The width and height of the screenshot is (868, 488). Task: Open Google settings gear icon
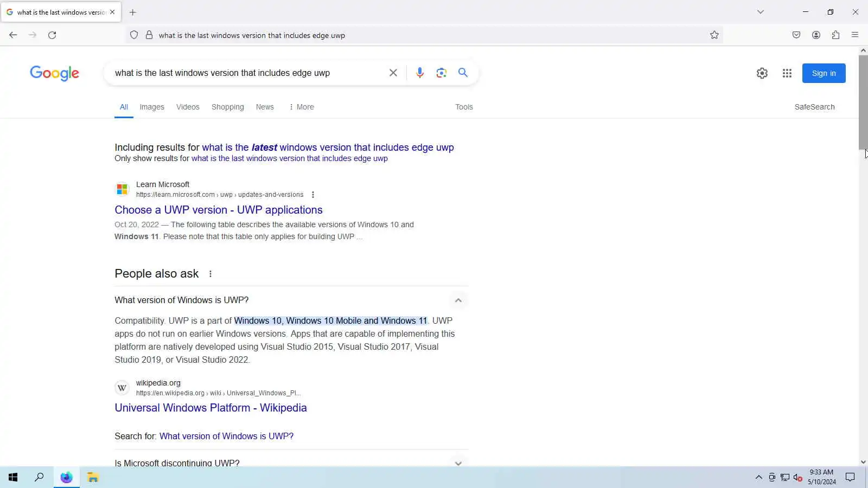pyautogui.click(x=762, y=73)
